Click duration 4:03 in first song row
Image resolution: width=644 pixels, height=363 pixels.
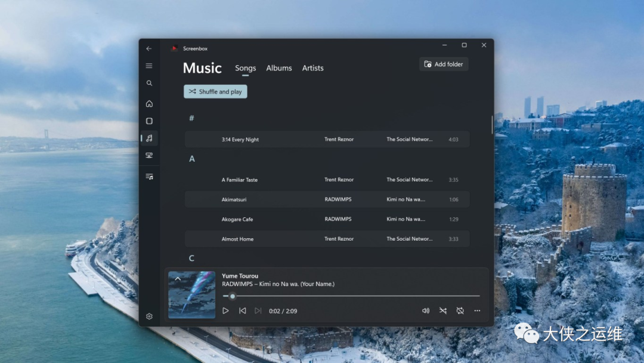[x=453, y=139]
